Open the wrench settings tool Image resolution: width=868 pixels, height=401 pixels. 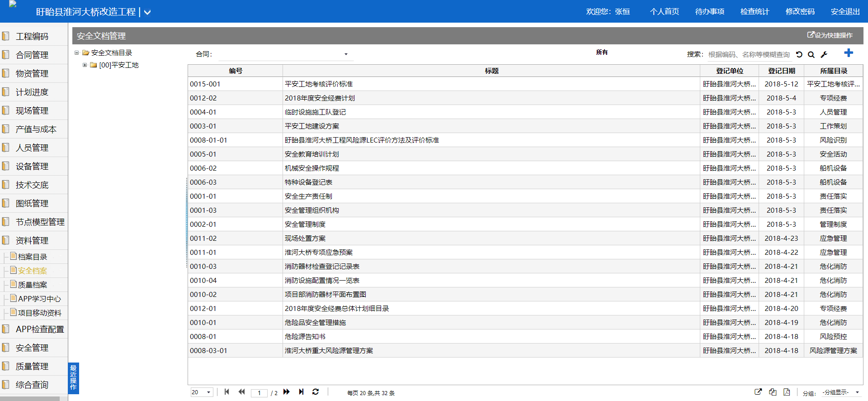pyautogui.click(x=824, y=54)
